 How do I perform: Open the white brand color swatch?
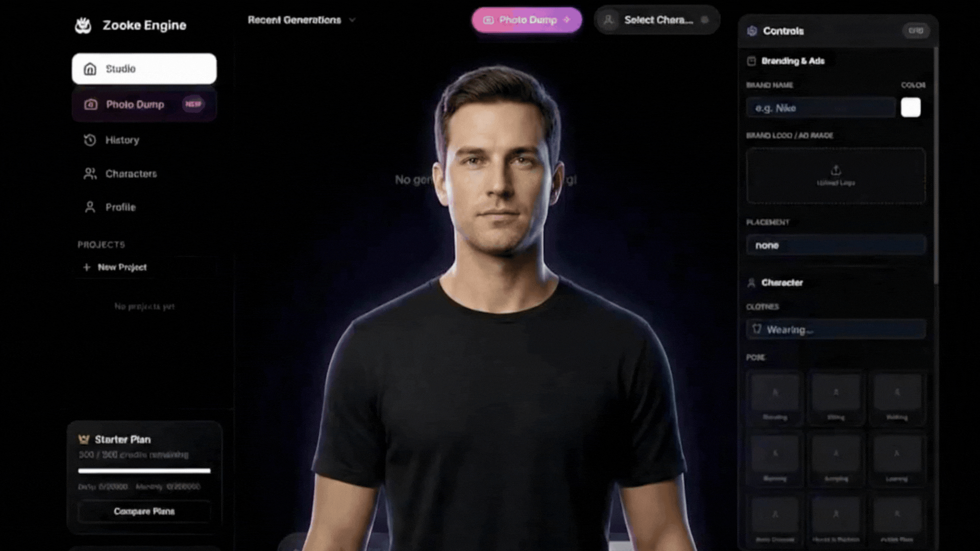[911, 108]
